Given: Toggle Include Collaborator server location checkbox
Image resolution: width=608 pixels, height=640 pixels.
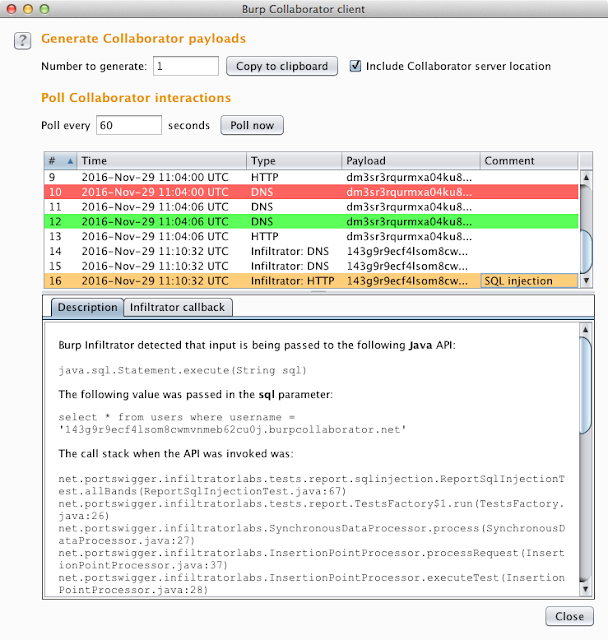Looking at the screenshot, I should (x=355, y=66).
